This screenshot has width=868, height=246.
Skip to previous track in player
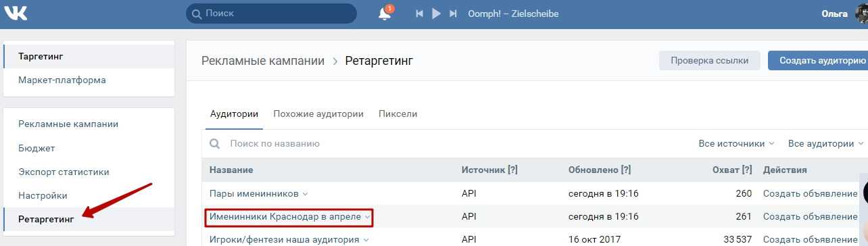point(419,14)
